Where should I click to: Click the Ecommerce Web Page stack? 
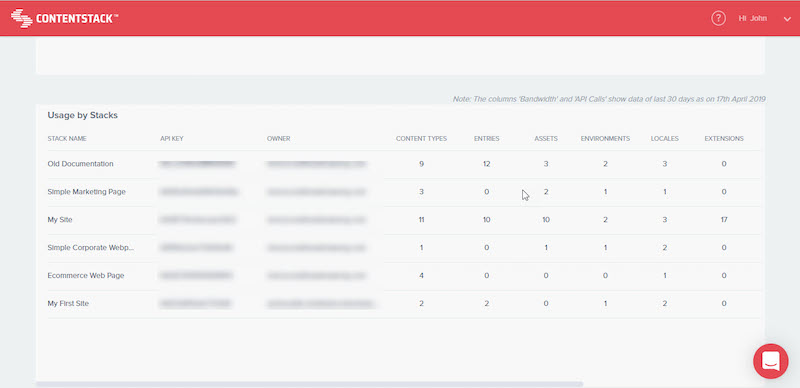[86, 275]
